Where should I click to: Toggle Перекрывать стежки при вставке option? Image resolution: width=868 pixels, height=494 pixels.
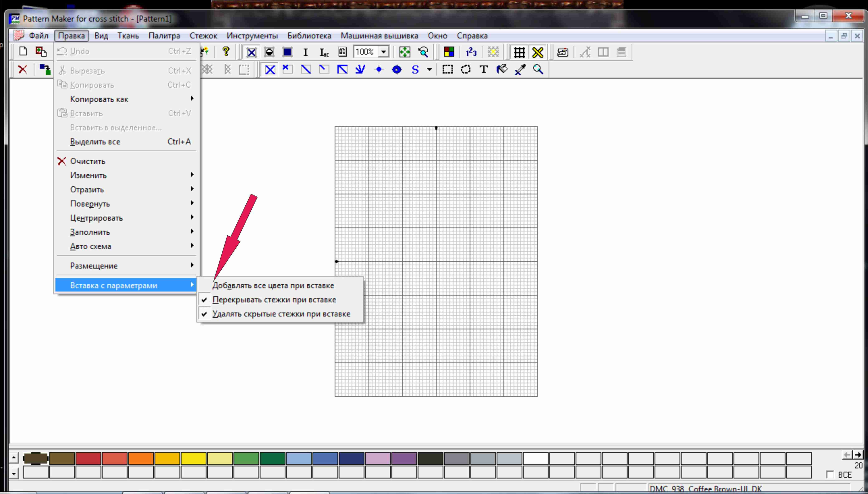(x=274, y=299)
